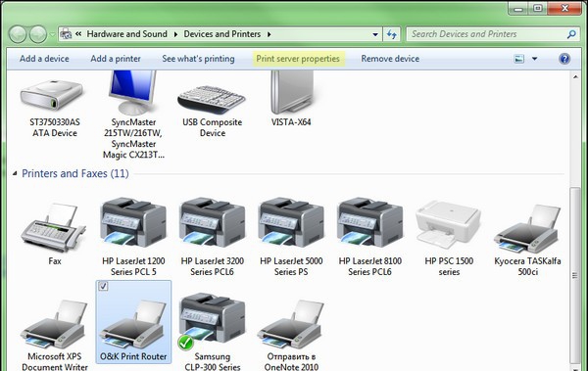Click the Microsoft XPS Document Writer label
588x371 pixels.
click(x=55, y=361)
